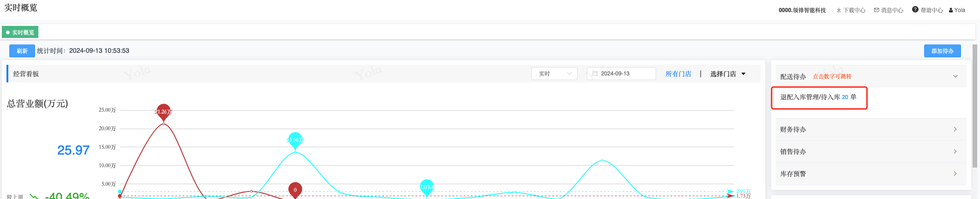The image size is (980, 199).
Task: Click the question mark help icon
Action: click(x=915, y=10)
